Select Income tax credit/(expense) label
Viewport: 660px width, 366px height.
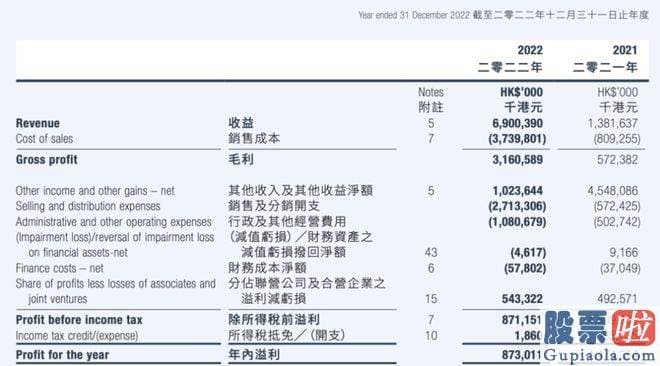coord(77,336)
